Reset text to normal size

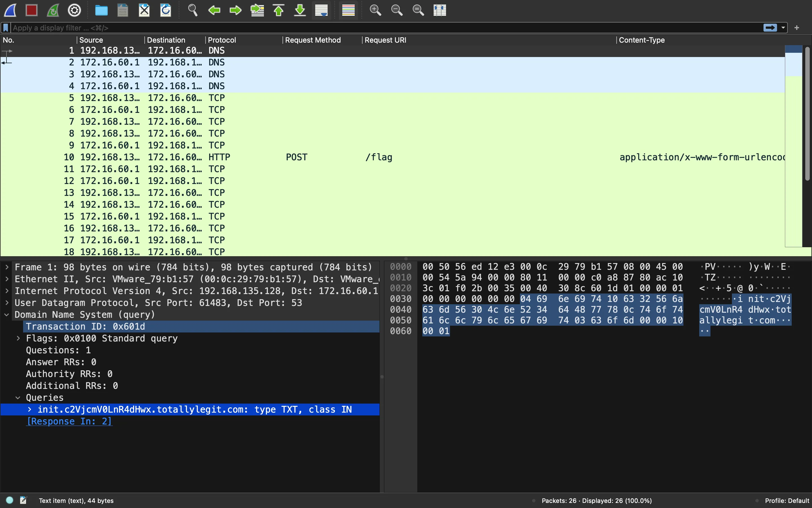418,10
